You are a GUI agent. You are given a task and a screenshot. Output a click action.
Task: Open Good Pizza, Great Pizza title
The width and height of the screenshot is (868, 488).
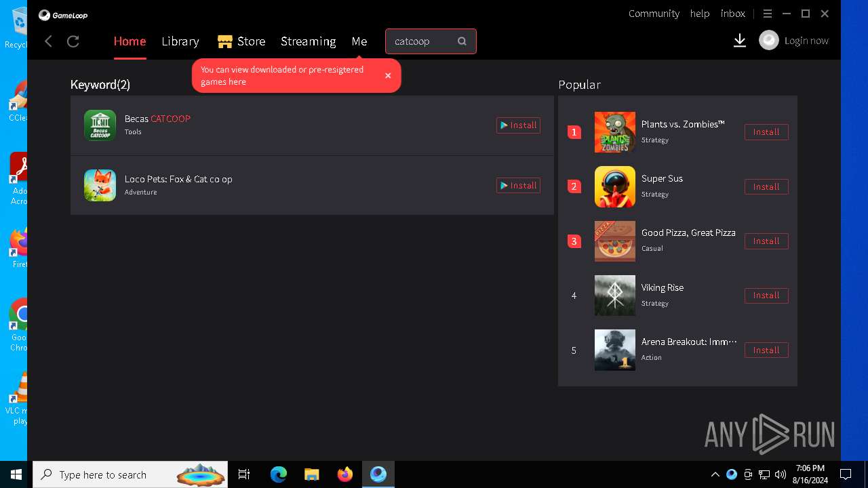[688, 232]
